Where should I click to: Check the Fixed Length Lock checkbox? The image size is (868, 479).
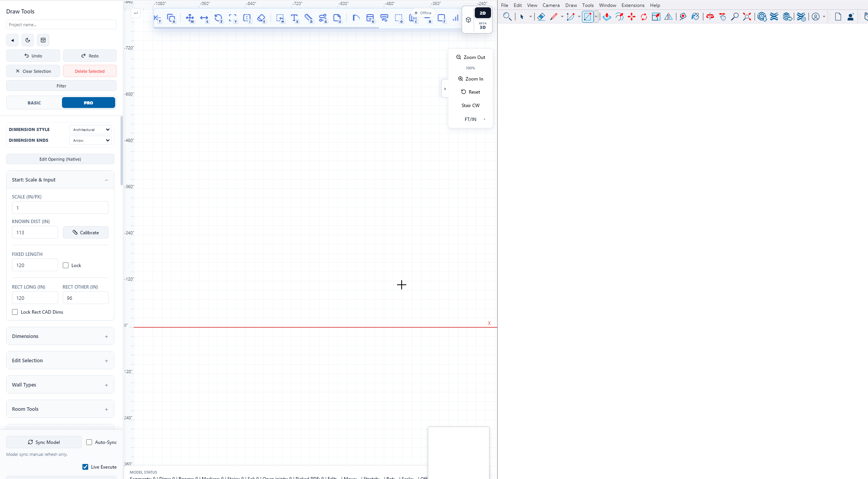[66, 265]
